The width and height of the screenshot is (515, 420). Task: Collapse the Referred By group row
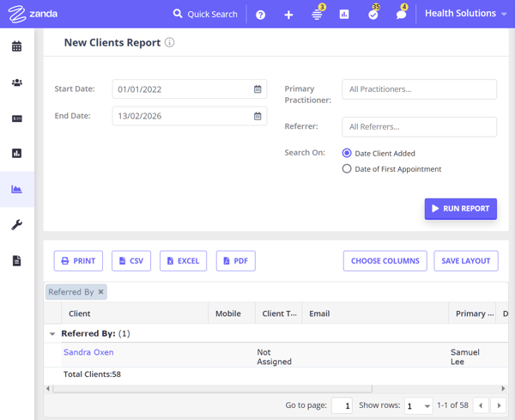[52, 334]
